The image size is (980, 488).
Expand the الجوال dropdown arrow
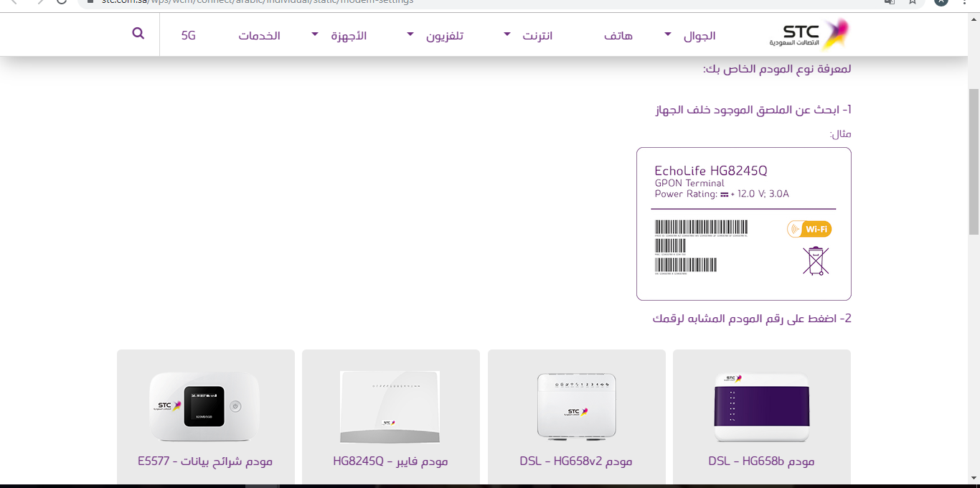click(668, 34)
